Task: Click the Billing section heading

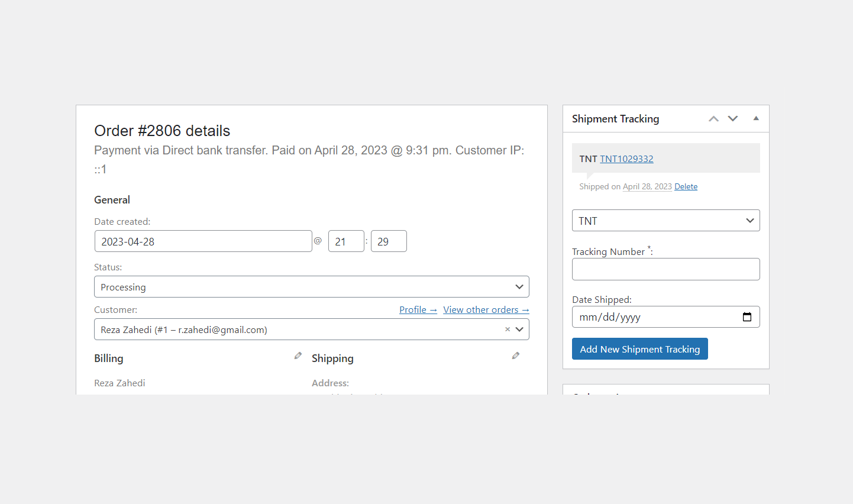Action: (109, 358)
